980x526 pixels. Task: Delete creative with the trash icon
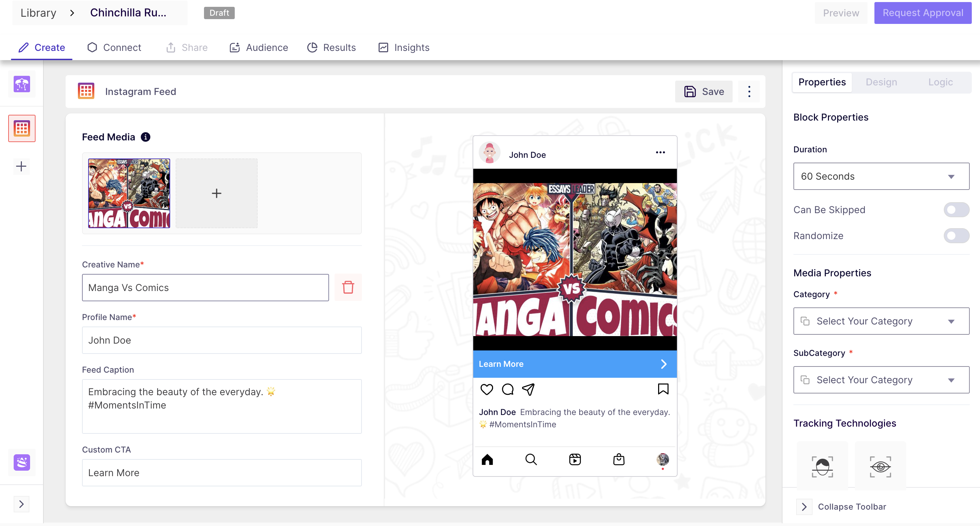click(348, 288)
